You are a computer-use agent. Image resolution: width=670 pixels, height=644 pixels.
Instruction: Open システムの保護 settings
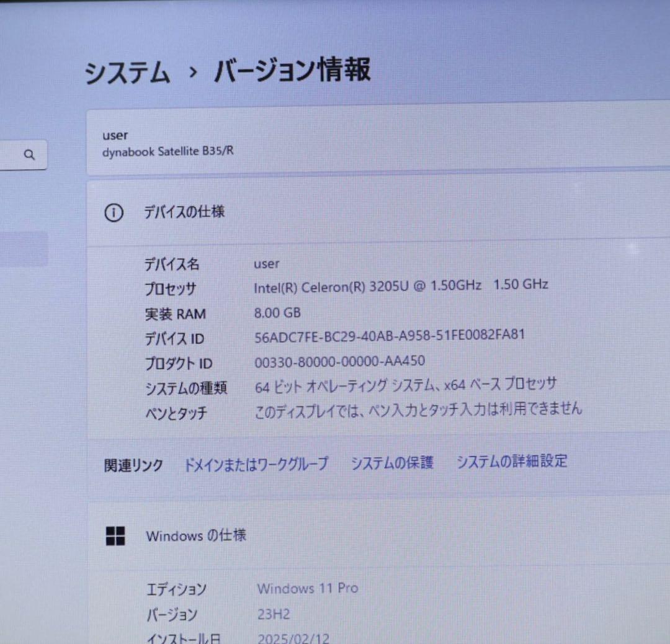393,462
